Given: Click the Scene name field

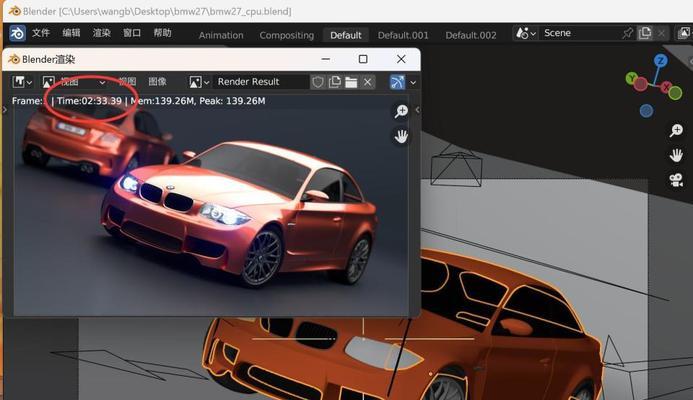Looking at the screenshot, I should [578, 33].
